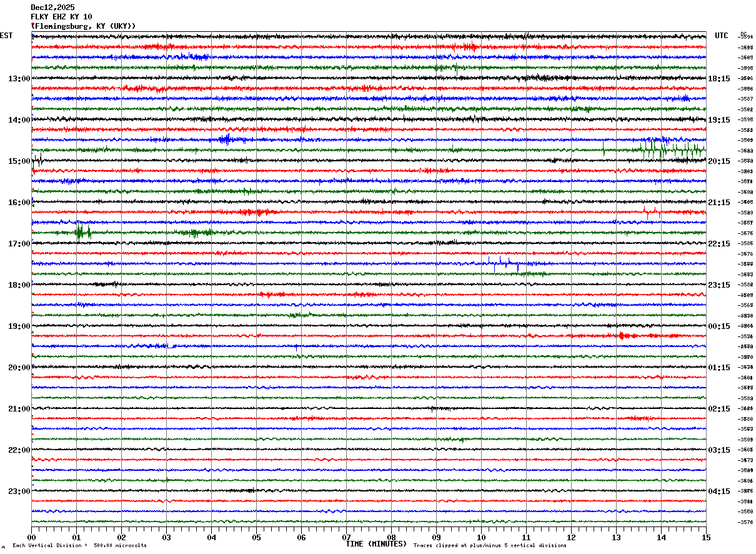Image resolution: width=756 pixels, height=554 pixels.
Task: Click minute 08 on the time axis
Action: pos(391,538)
